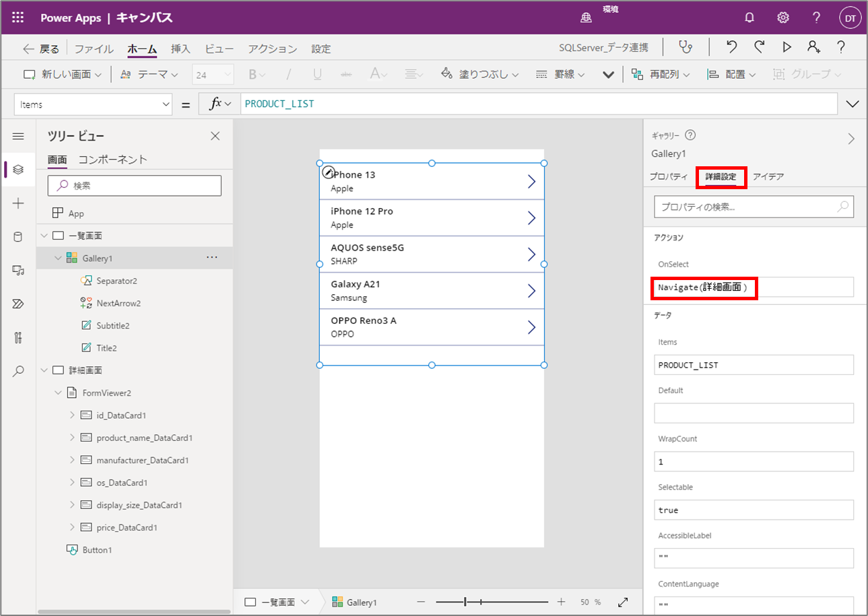Click the property search field

(754, 207)
